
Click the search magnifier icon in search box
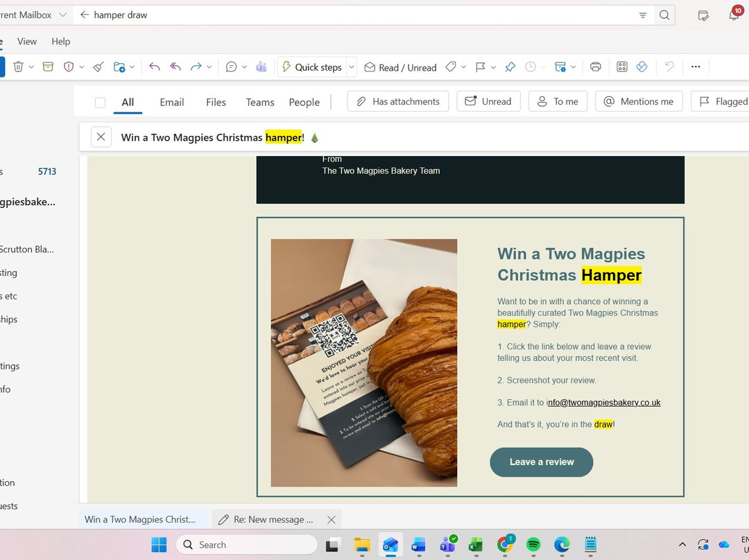click(x=664, y=15)
